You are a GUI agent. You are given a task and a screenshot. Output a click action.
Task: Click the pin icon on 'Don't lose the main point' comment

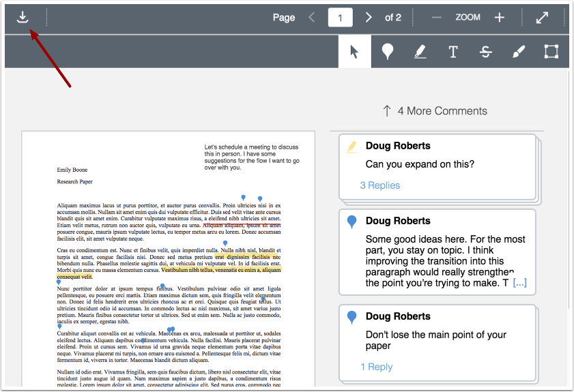coord(351,317)
